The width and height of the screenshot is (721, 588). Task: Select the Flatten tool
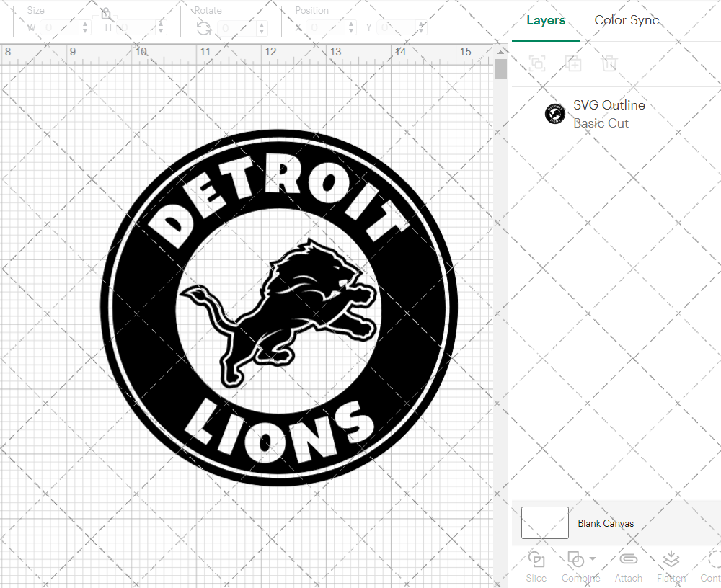[671, 561]
